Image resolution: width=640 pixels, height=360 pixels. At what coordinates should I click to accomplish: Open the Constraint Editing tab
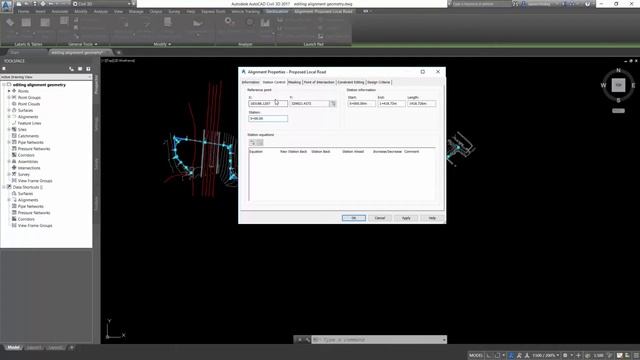pos(351,82)
